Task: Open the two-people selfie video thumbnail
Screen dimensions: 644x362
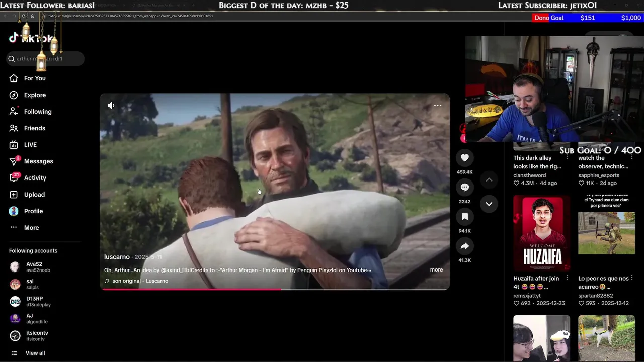Action: (541, 338)
